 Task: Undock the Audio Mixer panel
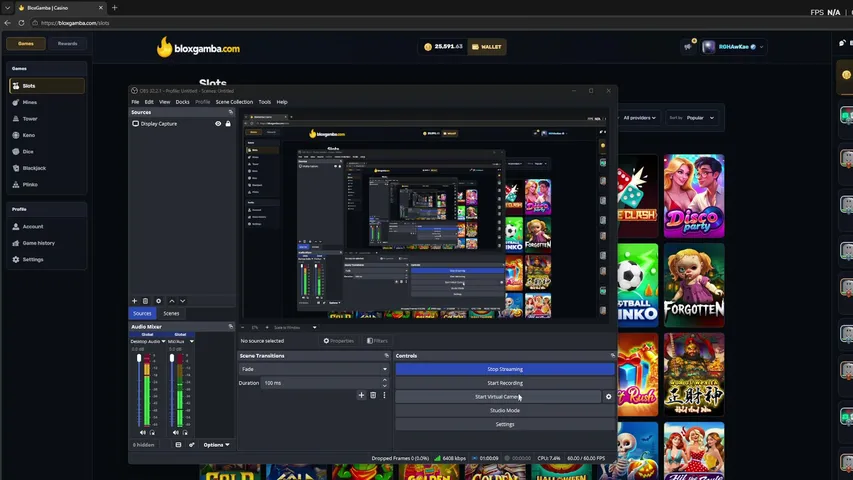(231, 327)
